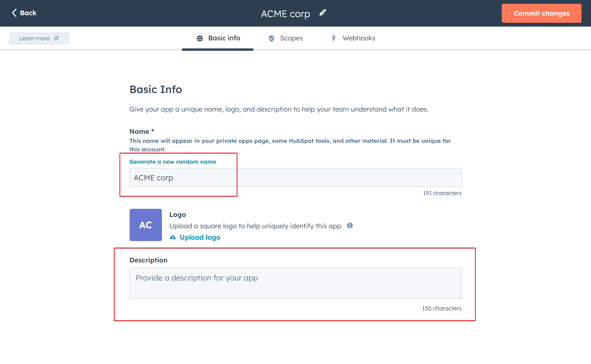Click the Logo label text

pyautogui.click(x=178, y=215)
